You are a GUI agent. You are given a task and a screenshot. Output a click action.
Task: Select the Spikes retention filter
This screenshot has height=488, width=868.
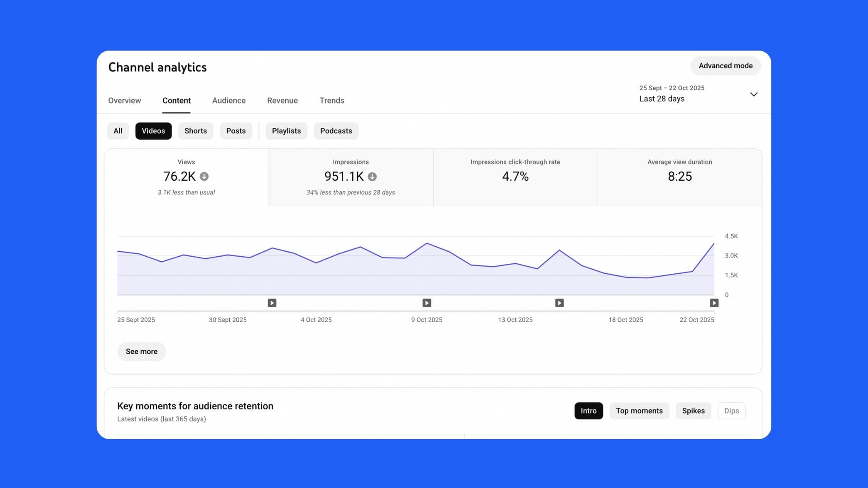tap(693, 411)
